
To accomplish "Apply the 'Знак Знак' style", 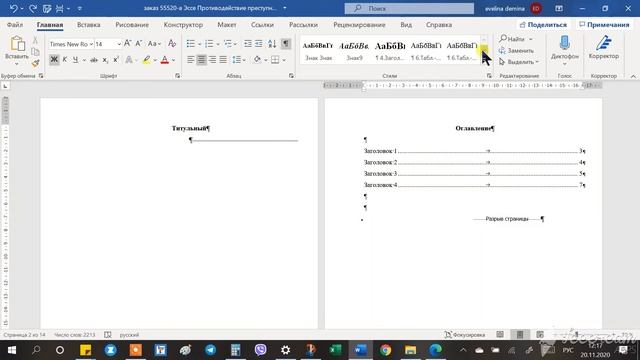I will tap(318, 51).
